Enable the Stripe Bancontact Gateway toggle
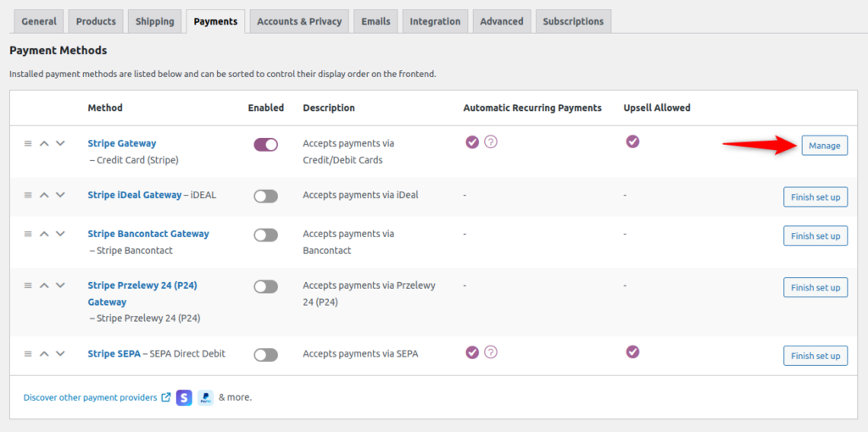The image size is (868, 432). point(265,235)
